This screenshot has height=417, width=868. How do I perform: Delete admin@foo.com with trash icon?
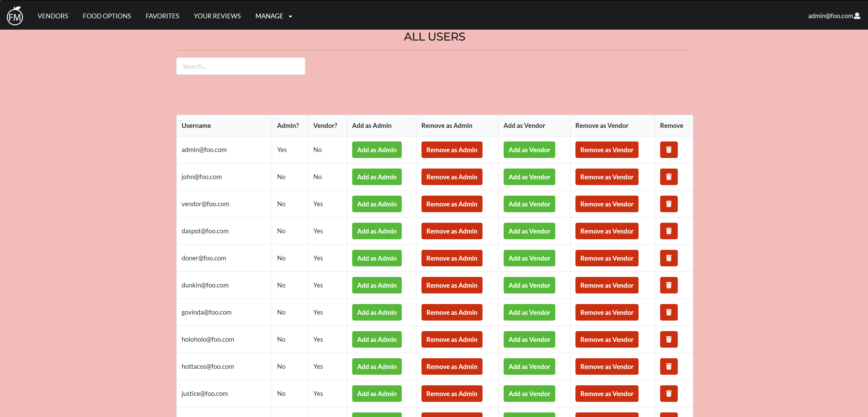click(669, 150)
